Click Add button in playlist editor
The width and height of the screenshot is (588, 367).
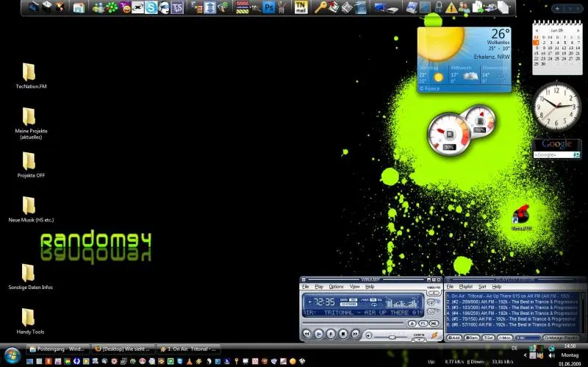pos(453,338)
